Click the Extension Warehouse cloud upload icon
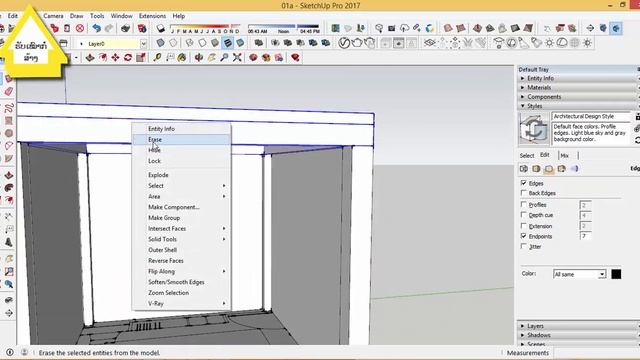The height and width of the screenshot is (360, 640). (404, 28)
